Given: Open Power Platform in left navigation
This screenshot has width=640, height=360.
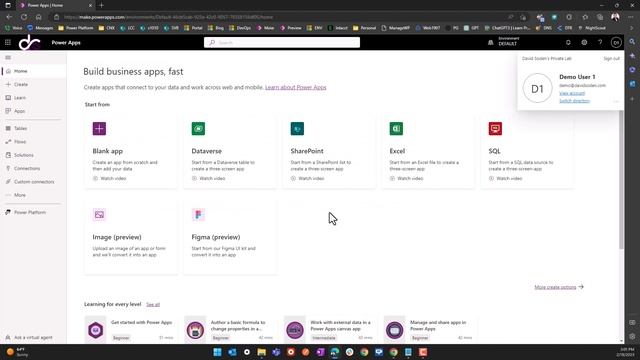Looking at the screenshot, I should pos(33,212).
